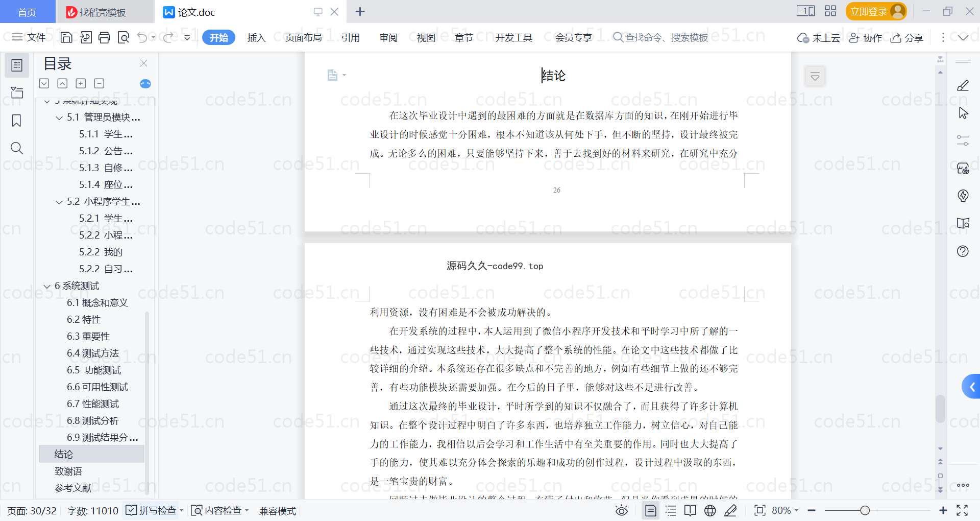Click the reading book icon in right sidebar
Viewport: 980px width, 521px height.
point(963,223)
